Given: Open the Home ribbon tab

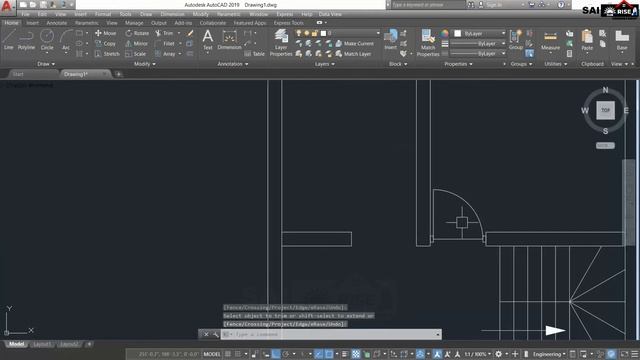Looking at the screenshot, I should (11, 23).
